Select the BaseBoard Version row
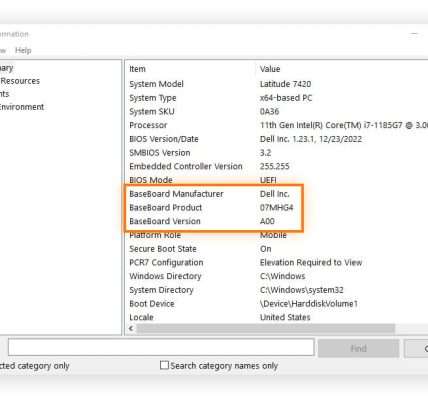The image size is (428, 400). click(277, 221)
